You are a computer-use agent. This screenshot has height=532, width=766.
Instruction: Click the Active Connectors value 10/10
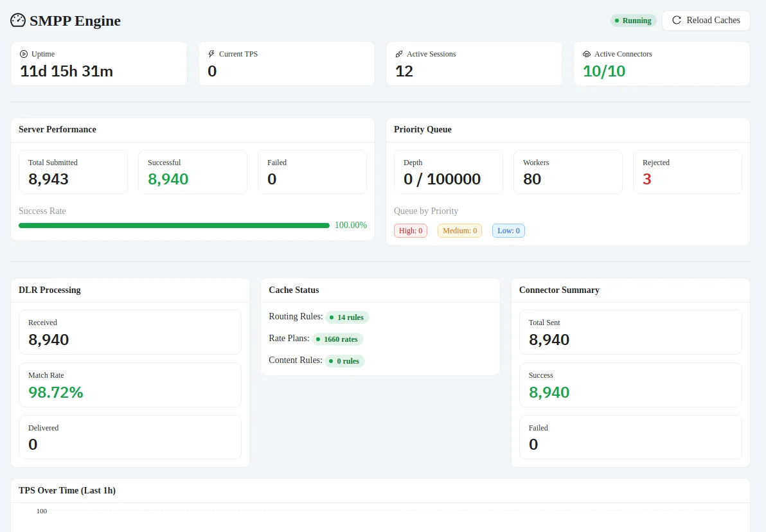[604, 71]
